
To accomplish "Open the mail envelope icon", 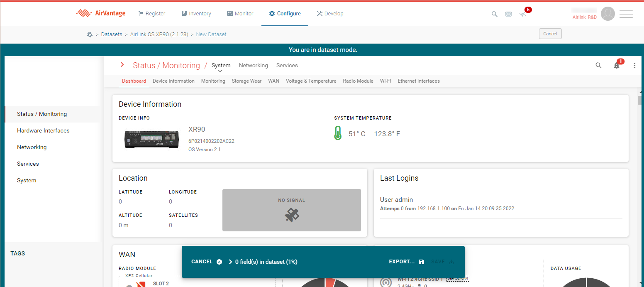I will pyautogui.click(x=508, y=14).
